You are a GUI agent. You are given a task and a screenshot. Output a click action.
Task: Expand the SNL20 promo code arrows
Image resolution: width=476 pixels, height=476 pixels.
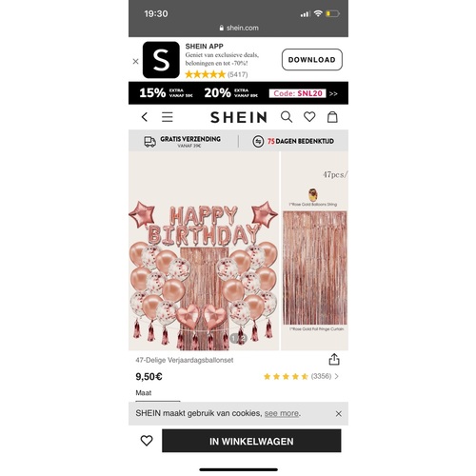(x=333, y=93)
